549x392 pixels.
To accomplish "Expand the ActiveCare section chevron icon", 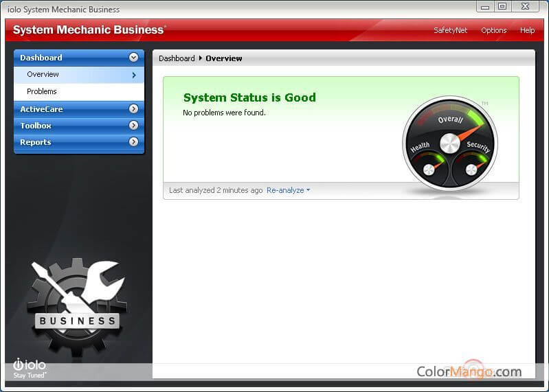I will tap(133, 108).
